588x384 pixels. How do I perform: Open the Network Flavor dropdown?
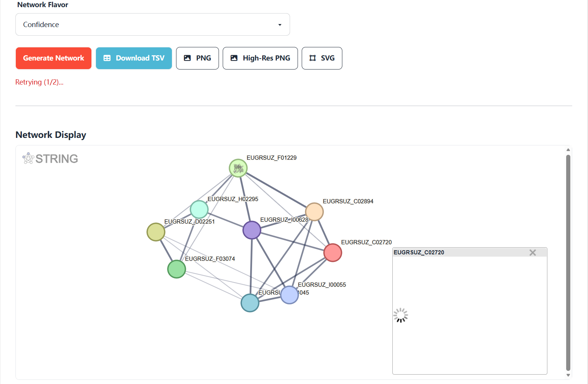click(152, 24)
